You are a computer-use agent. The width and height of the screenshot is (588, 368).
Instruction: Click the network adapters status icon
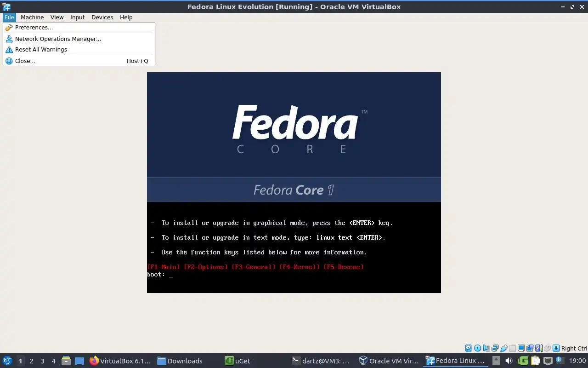click(x=495, y=348)
